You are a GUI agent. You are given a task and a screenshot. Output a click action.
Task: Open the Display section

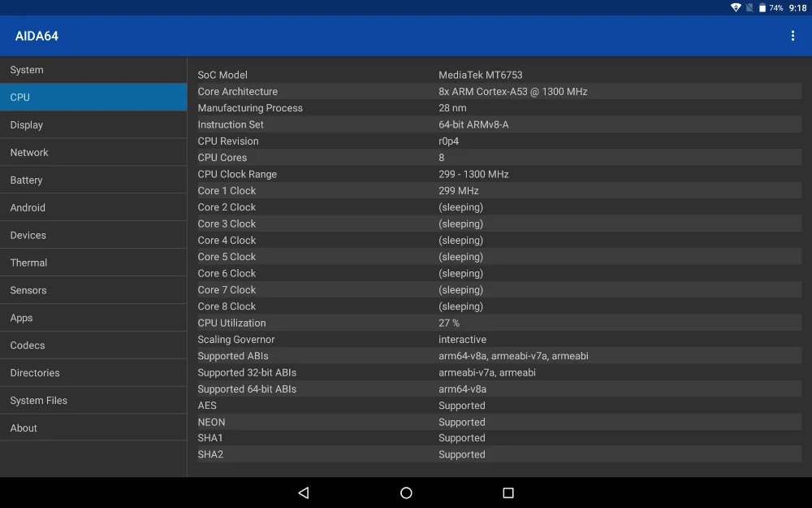pyautogui.click(x=93, y=125)
